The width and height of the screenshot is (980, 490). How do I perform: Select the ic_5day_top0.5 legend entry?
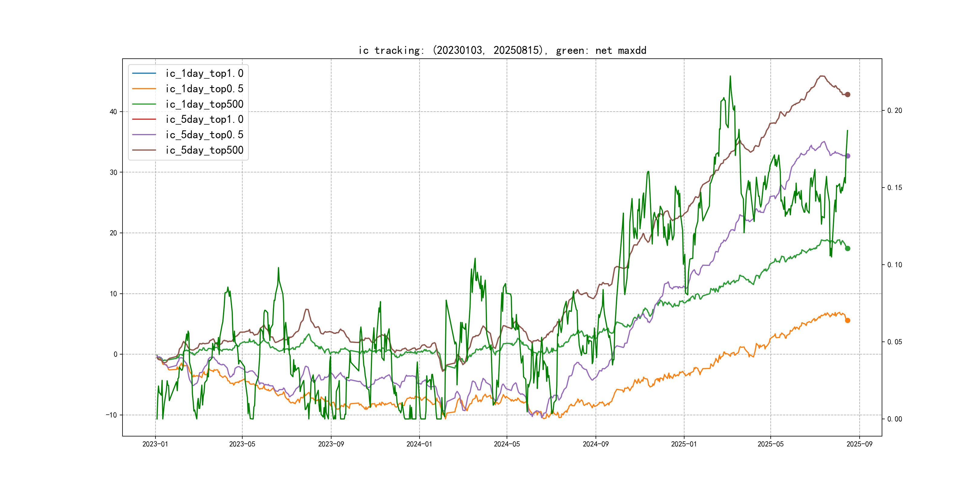(x=204, y=135)
